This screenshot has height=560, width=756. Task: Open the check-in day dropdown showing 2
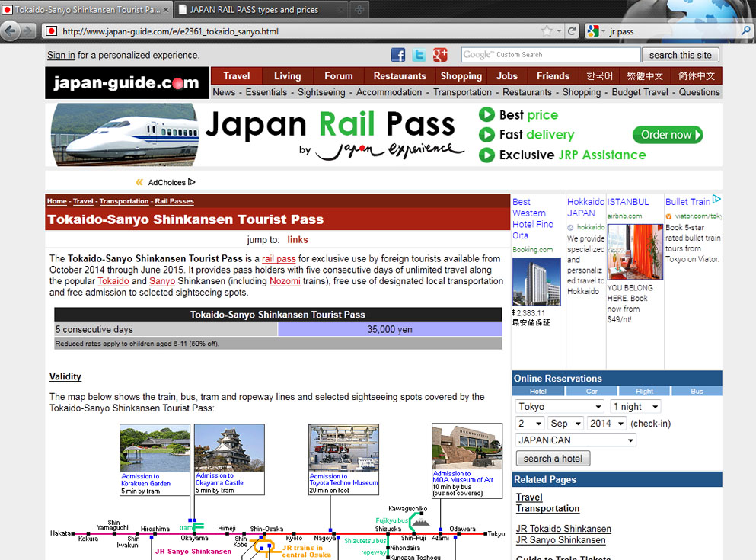point(530,423)
